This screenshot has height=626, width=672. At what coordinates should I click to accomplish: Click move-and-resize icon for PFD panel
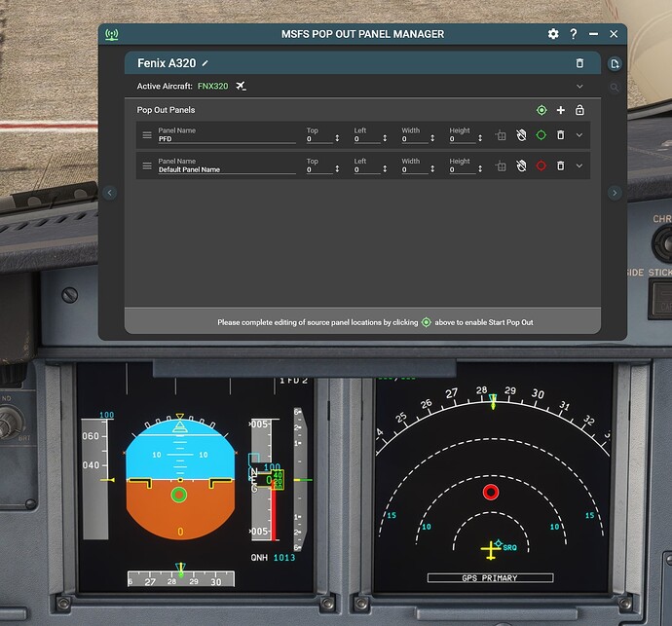[501, 135]
